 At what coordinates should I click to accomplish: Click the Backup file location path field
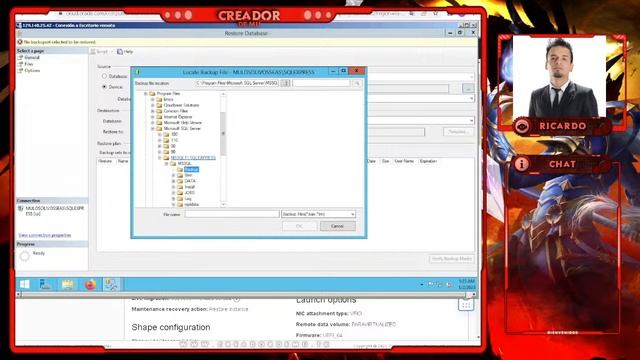click(237, 83)
